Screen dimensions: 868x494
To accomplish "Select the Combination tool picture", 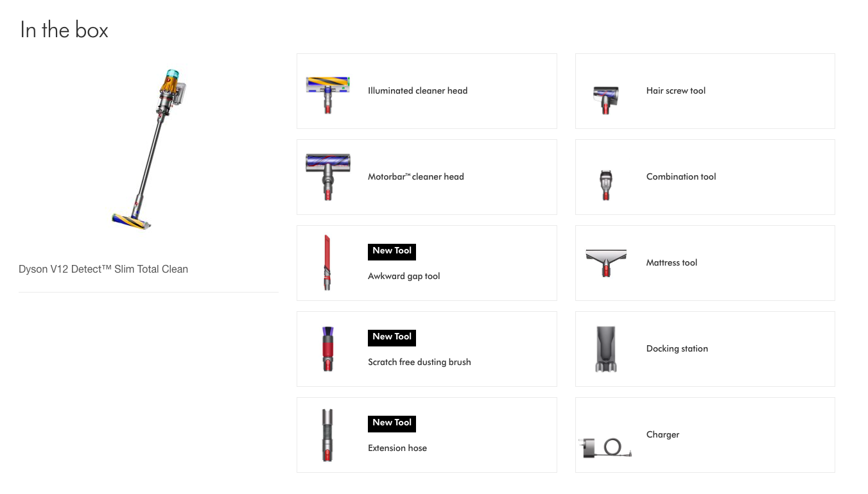I will (606, 184).
